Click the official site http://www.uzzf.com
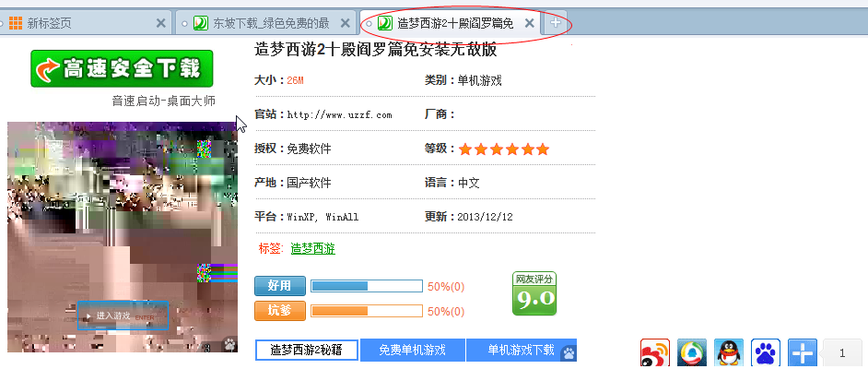Screen dimensions: 868x369 tap(339, 114)
